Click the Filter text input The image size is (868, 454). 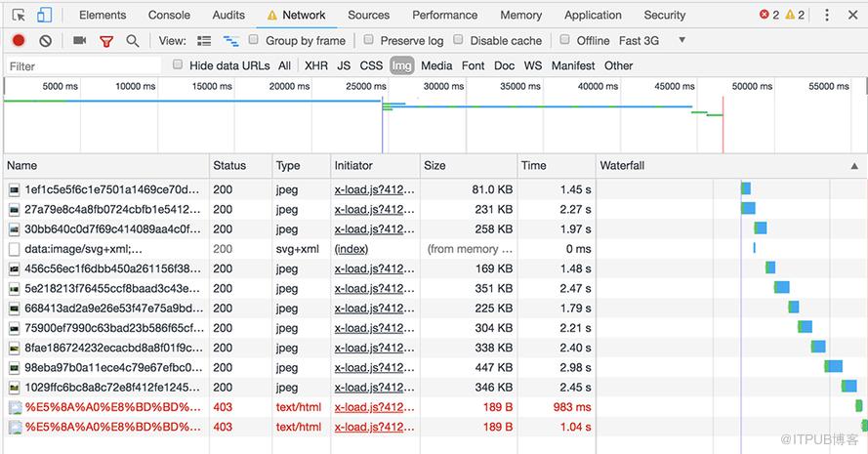[x=83, y=65]
